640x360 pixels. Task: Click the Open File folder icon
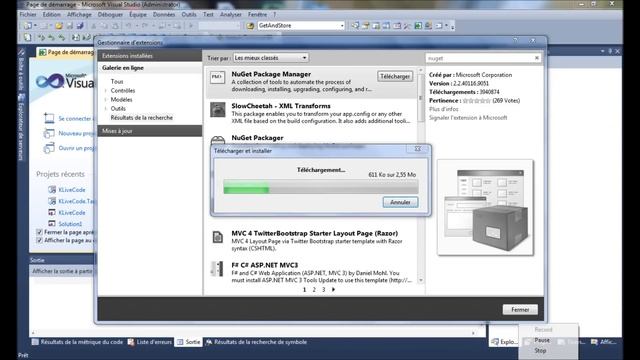(x=59, y=26)
